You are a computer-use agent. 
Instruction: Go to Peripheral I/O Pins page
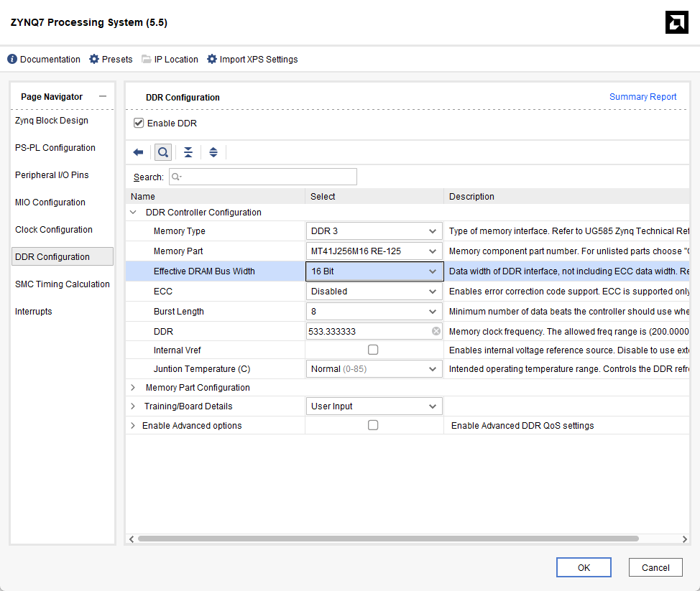[x=52, y=174]
